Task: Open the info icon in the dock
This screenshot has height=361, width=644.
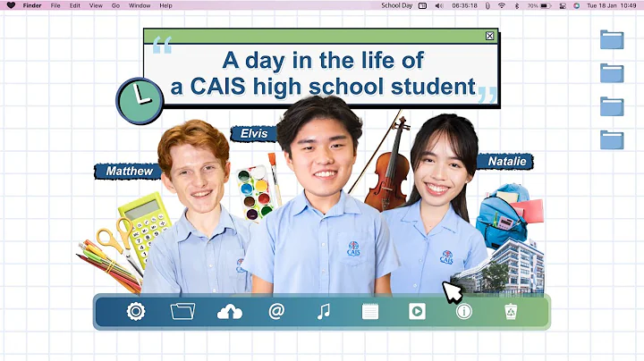Action: [x=464, y=312]
